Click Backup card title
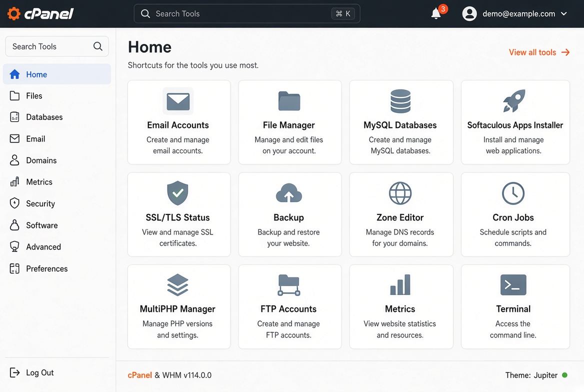Viewport: 584px width, 392px height. (288, 217)
